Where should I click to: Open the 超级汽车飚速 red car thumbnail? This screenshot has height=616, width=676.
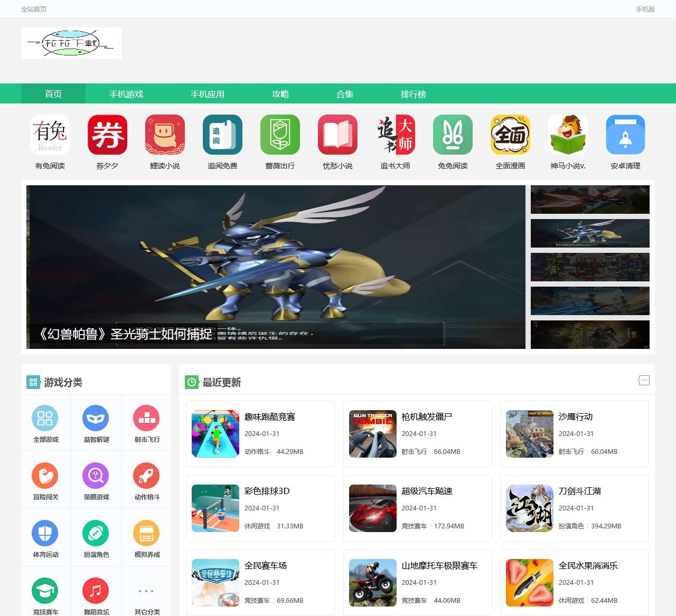tap(373, 508)
